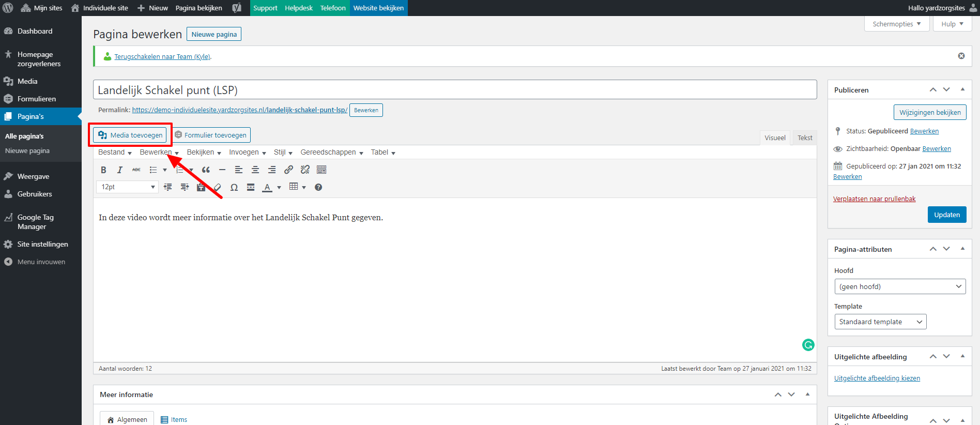Select the Items tab
980x425 pixels.
[174, 419]
